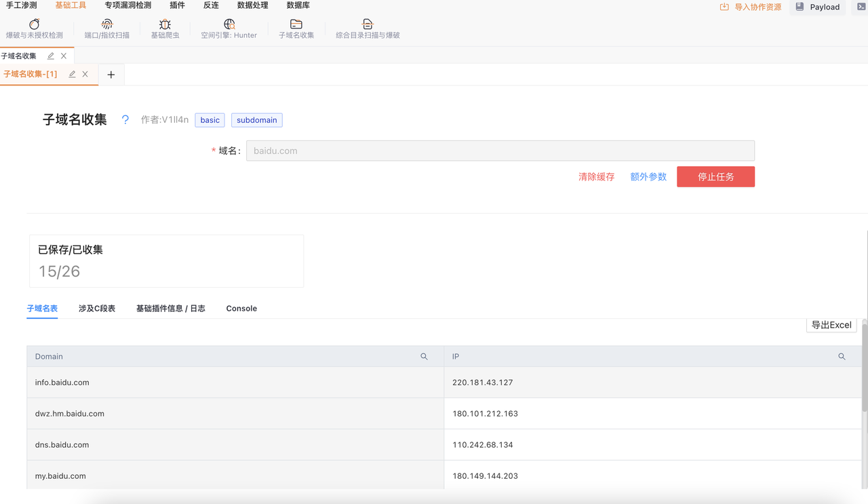Image resolution: width=868 pixels, height=504 pixels.
Task: Switch to the 涉及C段表 tab
Action: [x=97, y=309]
